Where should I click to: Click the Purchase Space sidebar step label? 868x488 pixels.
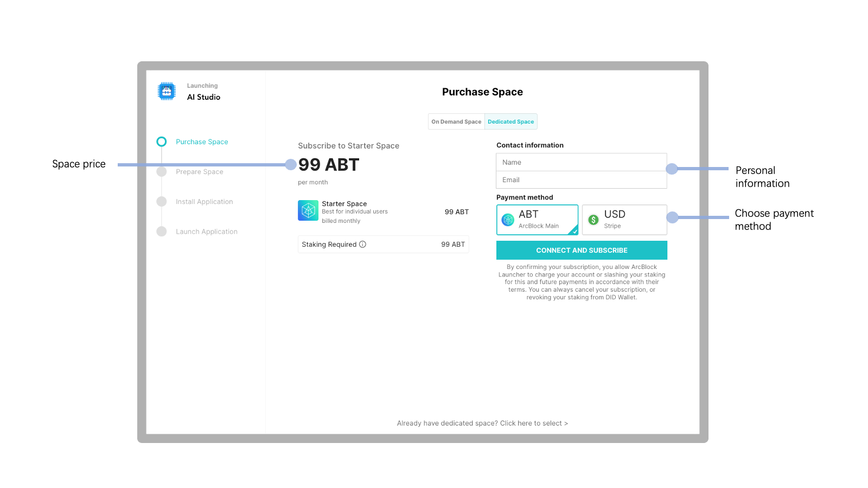202,142
